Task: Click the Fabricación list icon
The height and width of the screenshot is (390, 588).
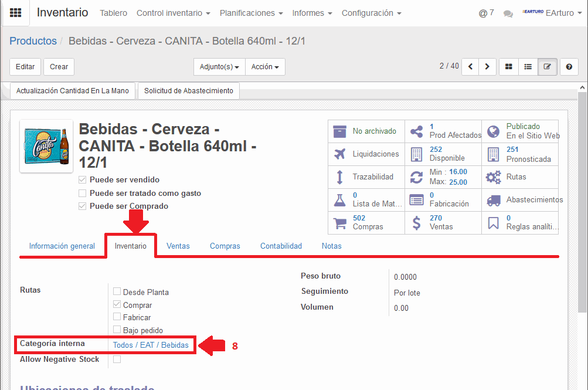Action: coord(416,200)
